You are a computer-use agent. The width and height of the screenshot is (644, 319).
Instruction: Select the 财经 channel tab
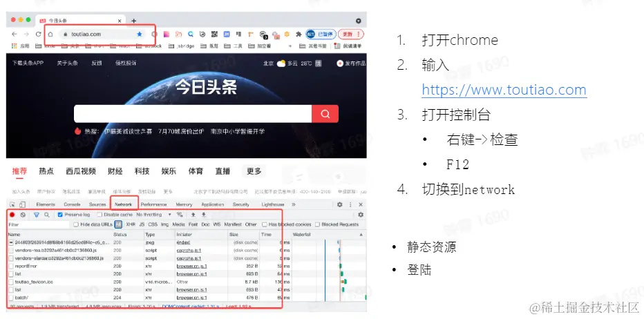click(x=115, y=171)
